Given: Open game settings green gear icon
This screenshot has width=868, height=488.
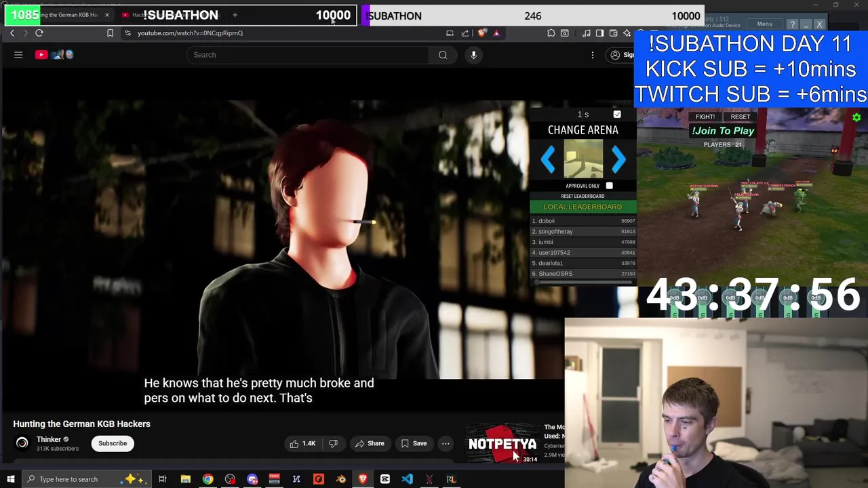Looking at the screenshot, I should [x=856, y=118].
